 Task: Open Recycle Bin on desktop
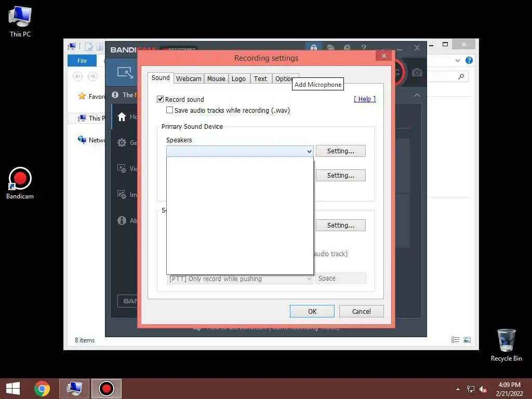coord(506,345)
